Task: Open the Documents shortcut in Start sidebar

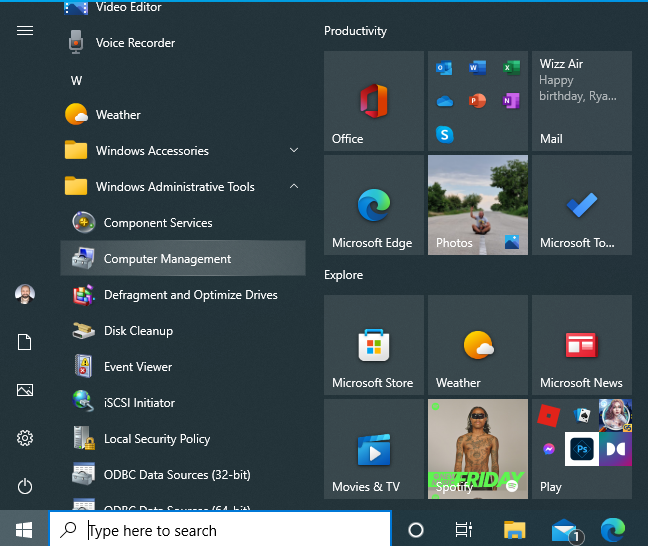Action: coord(25,342)
